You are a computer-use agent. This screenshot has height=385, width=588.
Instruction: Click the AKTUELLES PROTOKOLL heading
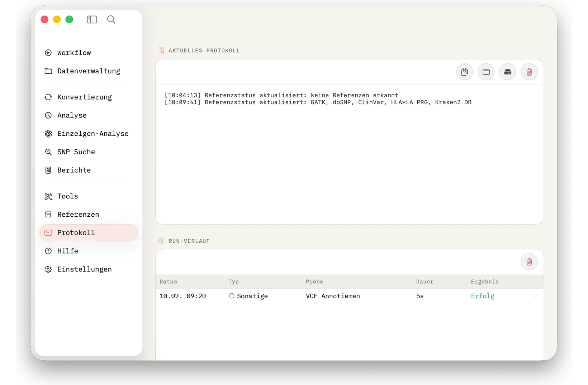click(x=204, y=50)
